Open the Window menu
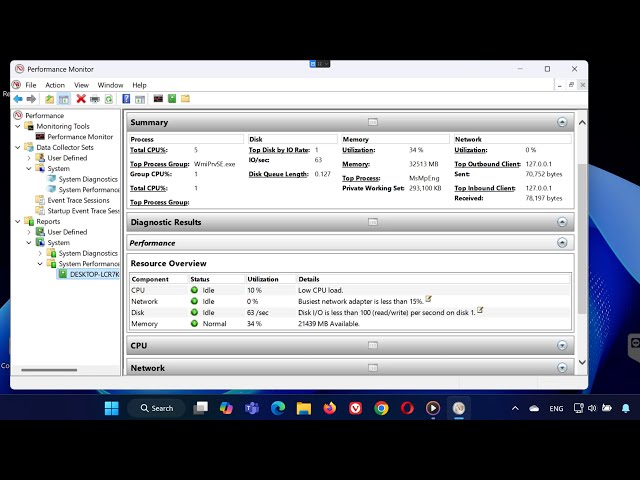This screenshot has width=640, height=480. 110,85
